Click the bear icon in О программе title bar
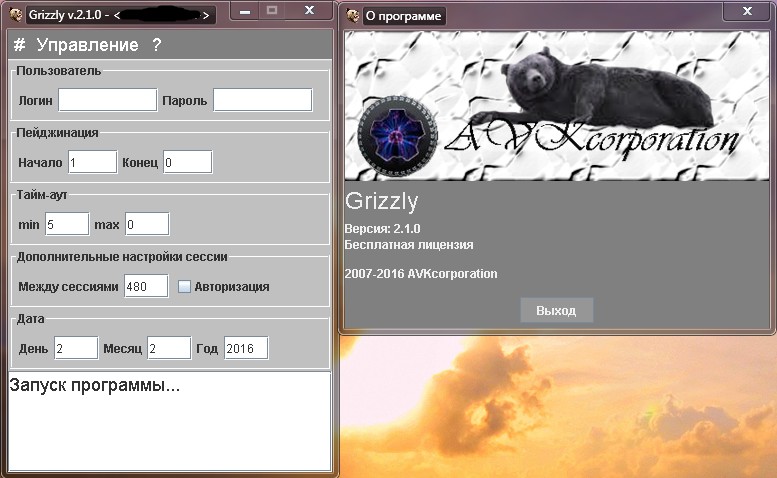777x478 pixels. click(x=353, y=16)
